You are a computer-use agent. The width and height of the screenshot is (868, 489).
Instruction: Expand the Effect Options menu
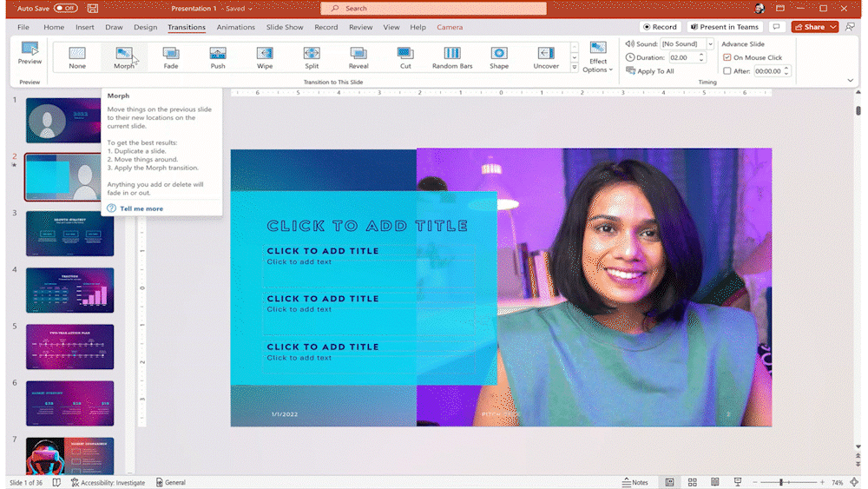598,57
